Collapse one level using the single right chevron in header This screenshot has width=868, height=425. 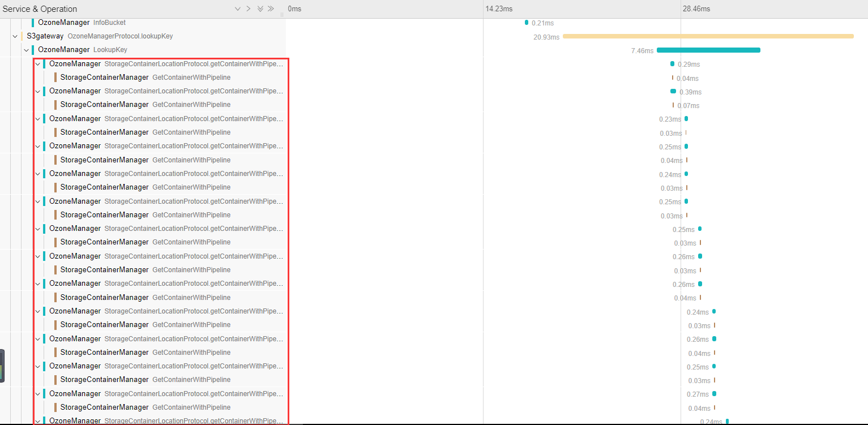pos(248,9)
